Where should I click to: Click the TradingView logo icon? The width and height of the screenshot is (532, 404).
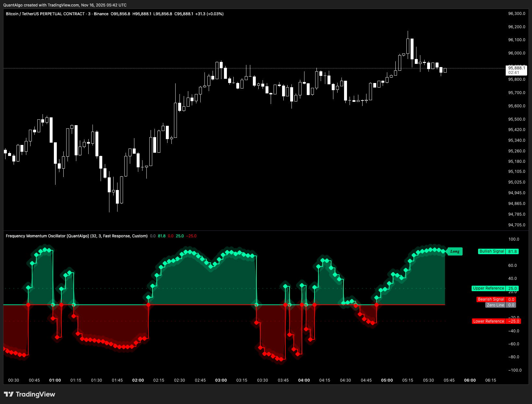pos(9,394)
